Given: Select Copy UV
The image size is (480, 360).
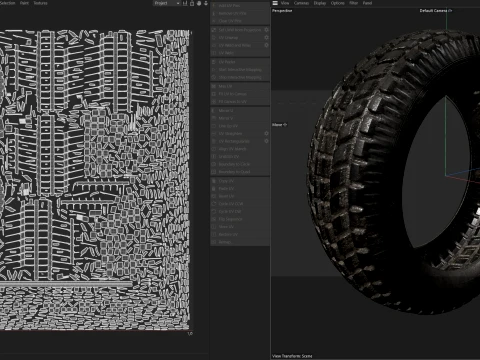Looking at the screenshot, I should [x=240, y=181].
